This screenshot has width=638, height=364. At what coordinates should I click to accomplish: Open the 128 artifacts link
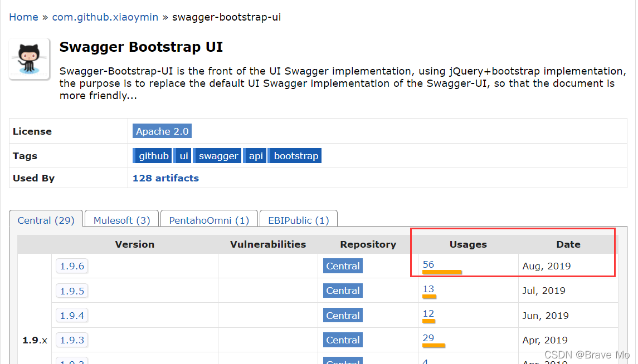coord(165,178)
